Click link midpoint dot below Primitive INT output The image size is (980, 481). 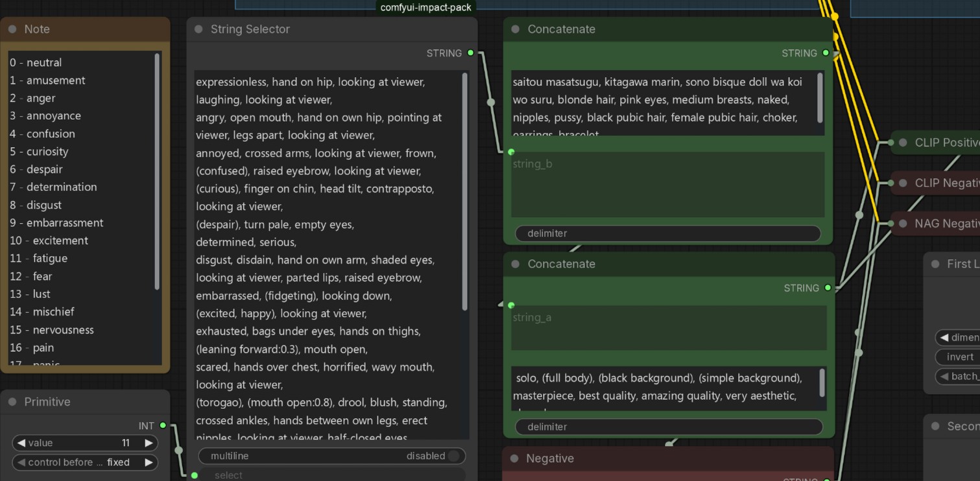(x=178, y=450)
